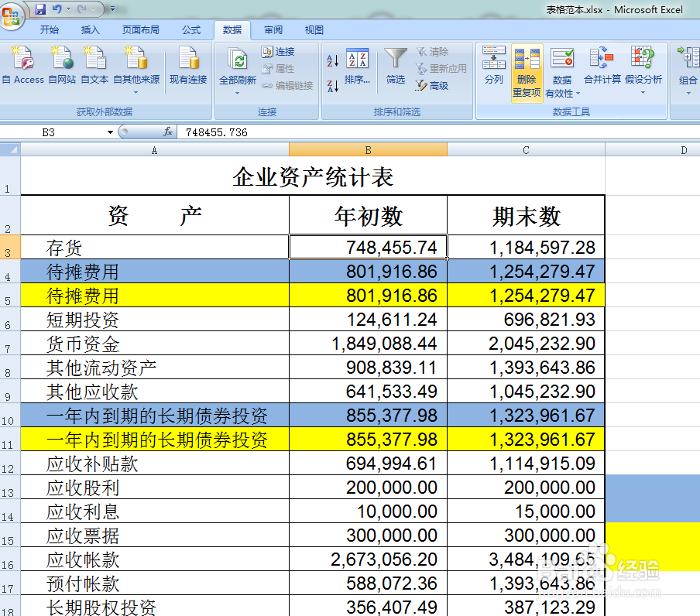Select the cell 其他流动资产
This screenshot has height=616, width=700.
tap(155, 368)
